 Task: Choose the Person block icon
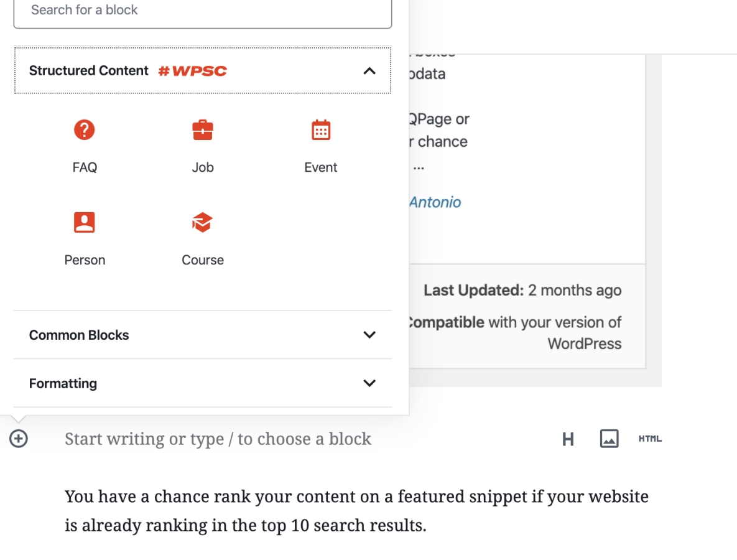pos(85,222)
